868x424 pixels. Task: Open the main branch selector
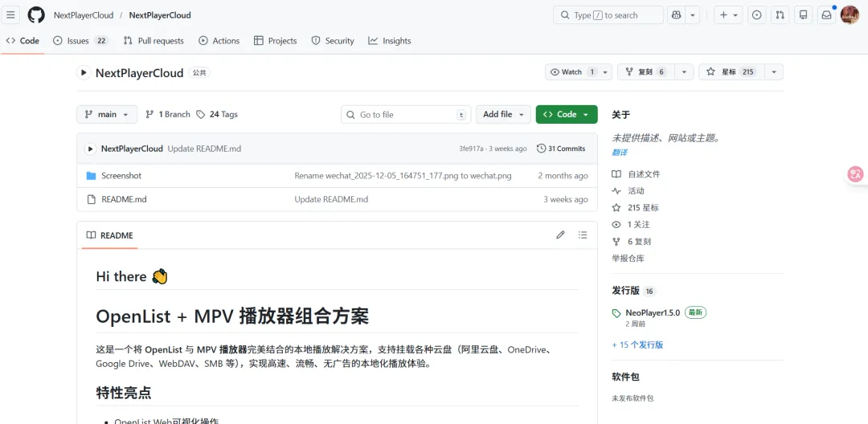107,114
